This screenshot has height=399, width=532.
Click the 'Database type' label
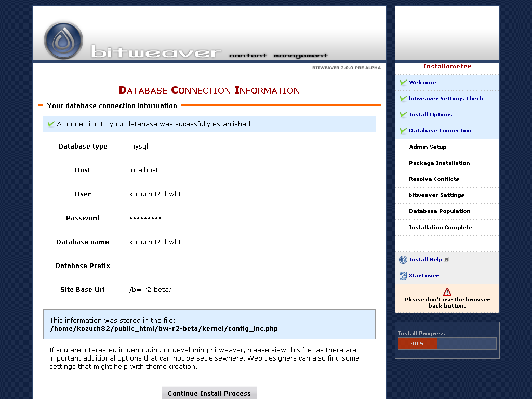coord(83,146)
